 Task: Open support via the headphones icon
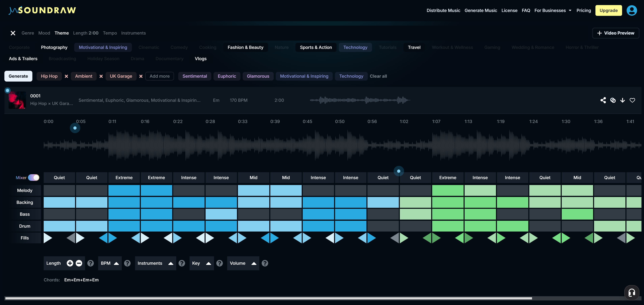point(632,293)
